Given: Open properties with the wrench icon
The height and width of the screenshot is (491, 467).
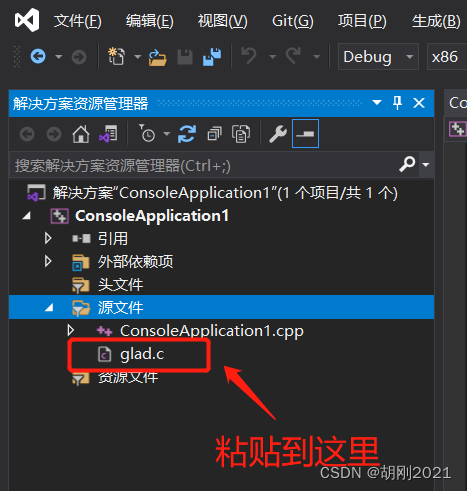Looking at the screenshot, I should click(x=278, y=134).
